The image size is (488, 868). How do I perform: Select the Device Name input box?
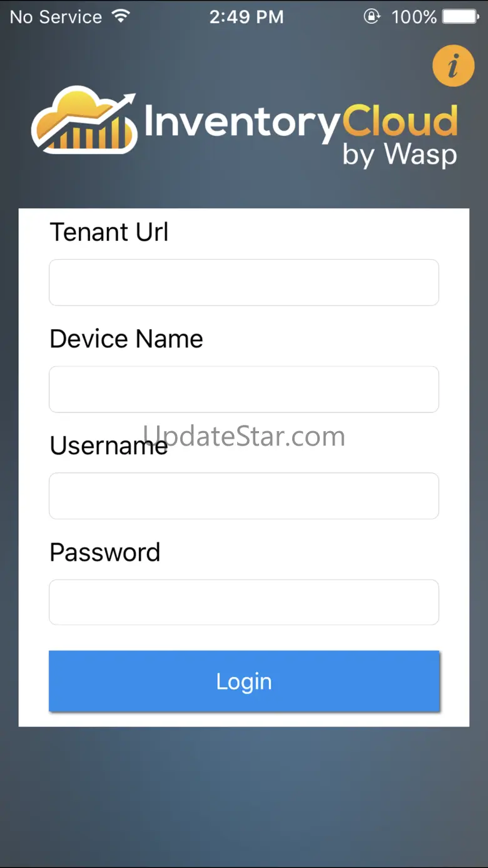[x=244, y=389]
